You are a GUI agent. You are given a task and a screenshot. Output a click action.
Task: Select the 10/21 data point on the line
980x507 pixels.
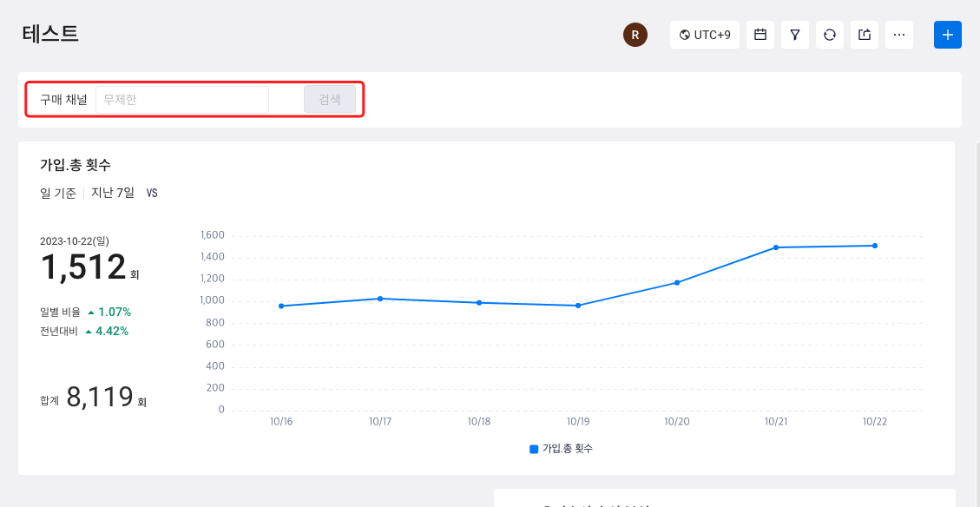click(x=777, y=247)
